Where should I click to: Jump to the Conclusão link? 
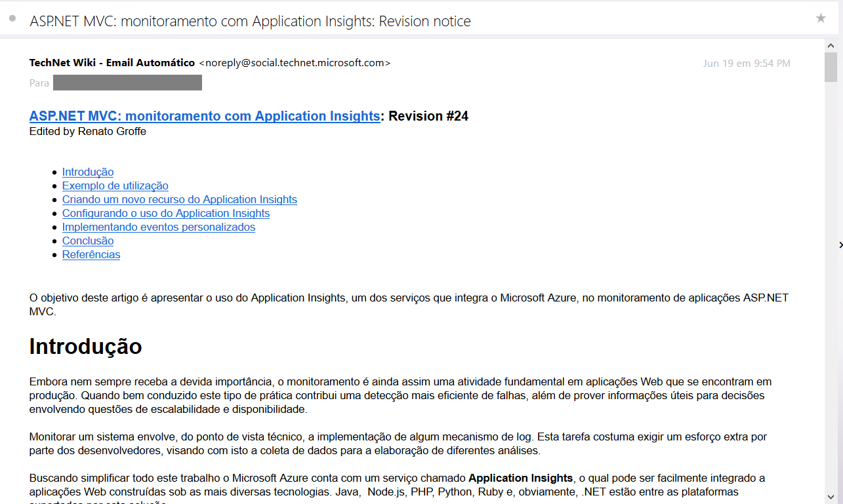pos(88,241)
